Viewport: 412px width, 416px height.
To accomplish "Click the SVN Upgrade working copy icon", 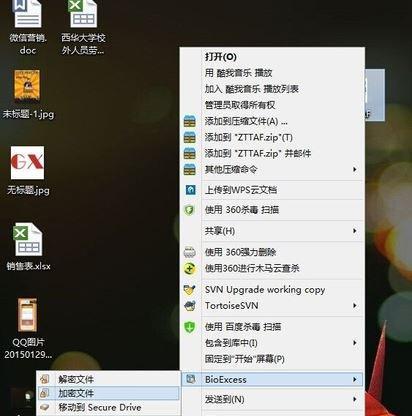I will pyautogui.click(x=190, y=289).
